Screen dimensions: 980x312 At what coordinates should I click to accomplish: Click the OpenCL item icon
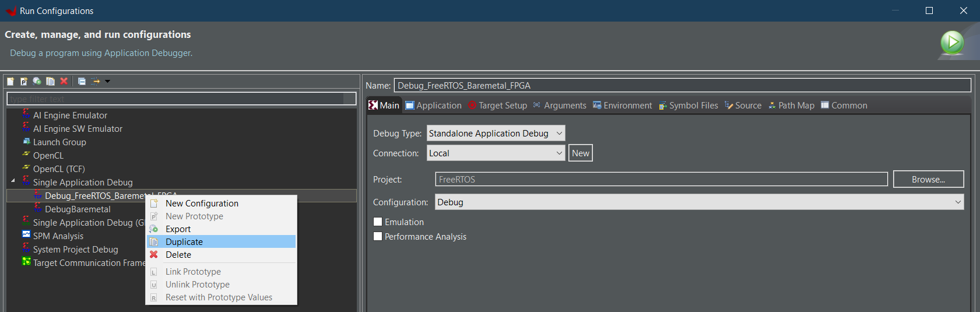26,155
